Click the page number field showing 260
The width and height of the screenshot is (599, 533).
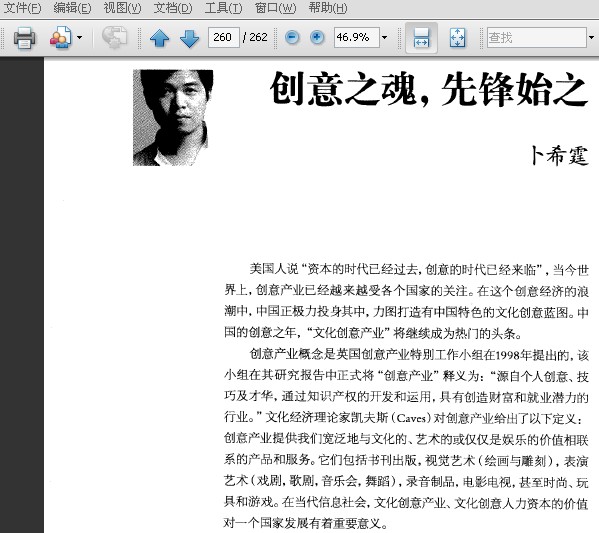click(x=223, y=37)
